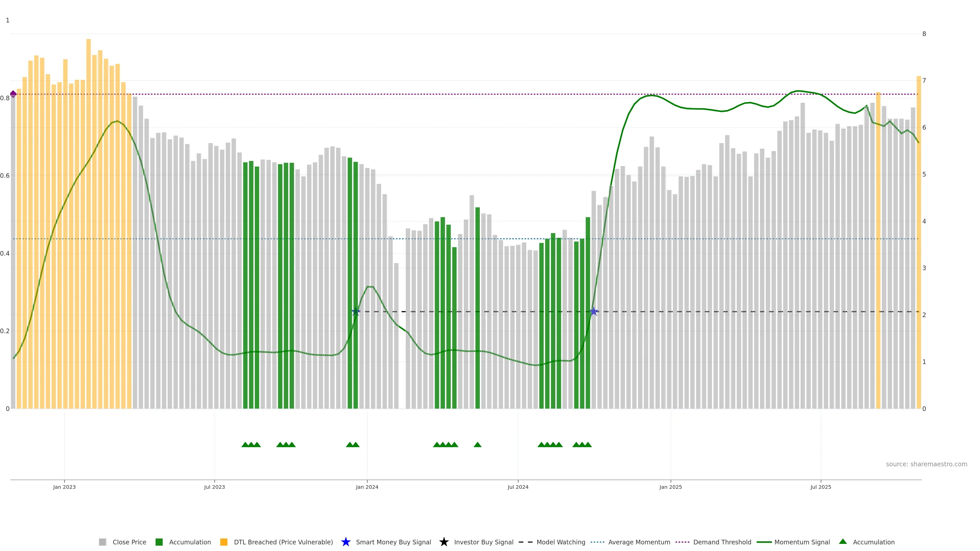
Task: Click the Jul 2023 axis label
Action: click(x=214, y=487)
